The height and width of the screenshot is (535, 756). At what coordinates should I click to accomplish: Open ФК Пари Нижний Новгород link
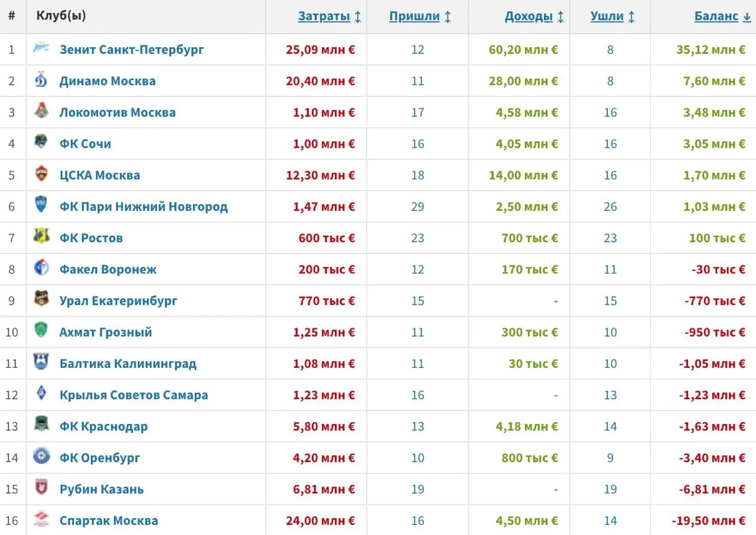coord(144,207)
